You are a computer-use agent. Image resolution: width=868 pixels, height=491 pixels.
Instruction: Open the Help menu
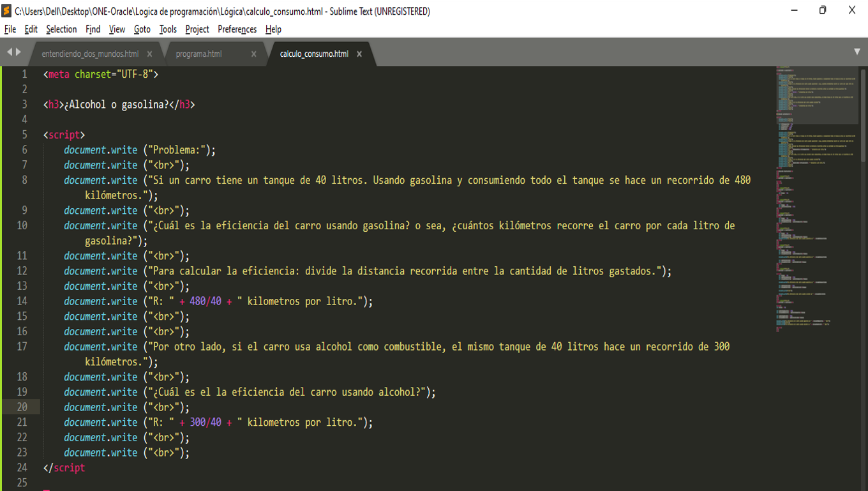point(273,29)
